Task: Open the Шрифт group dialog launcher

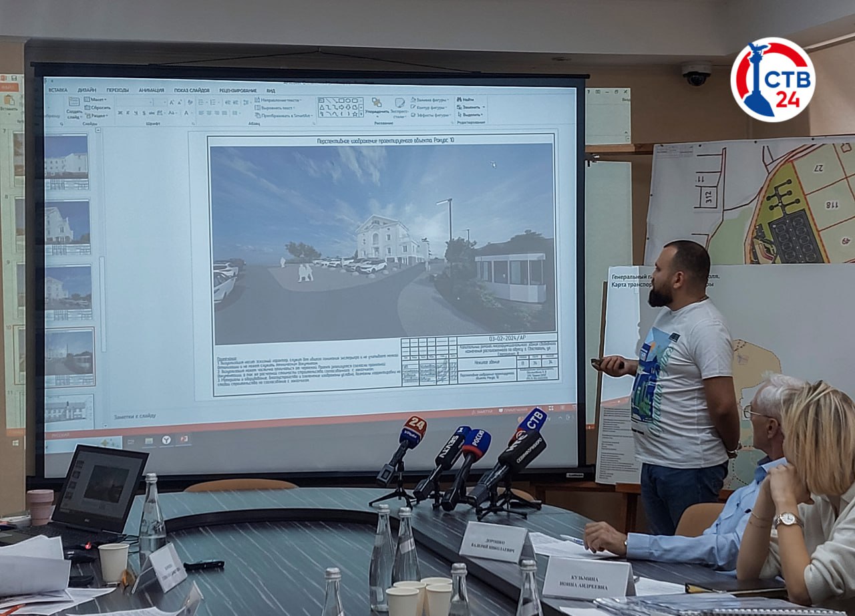Action: pyautogui.click(x=192, y=124)
